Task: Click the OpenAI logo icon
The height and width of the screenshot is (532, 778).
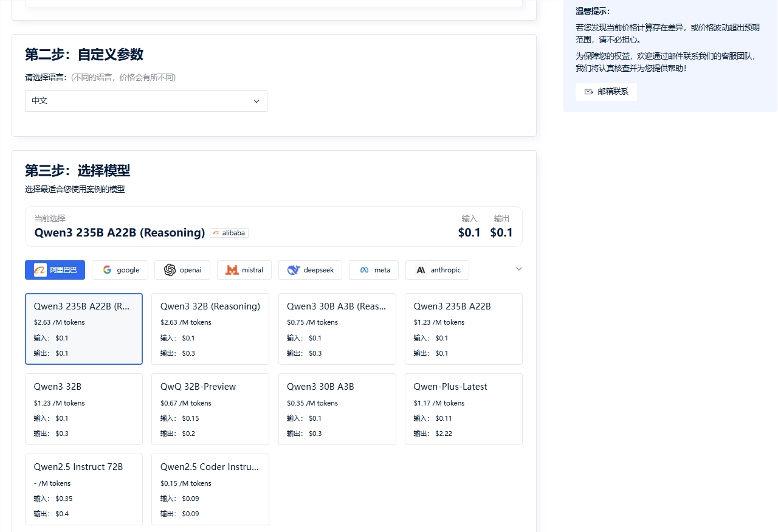Action: (170, 270)
